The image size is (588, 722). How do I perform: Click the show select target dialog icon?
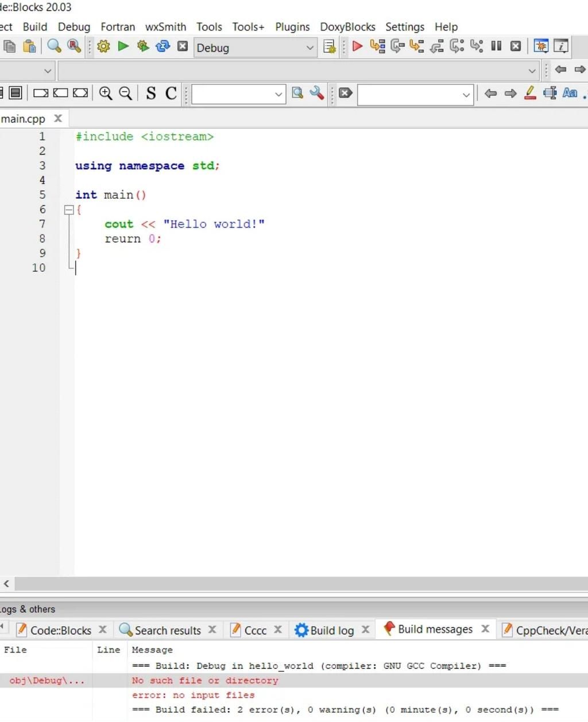pos(330,47)
